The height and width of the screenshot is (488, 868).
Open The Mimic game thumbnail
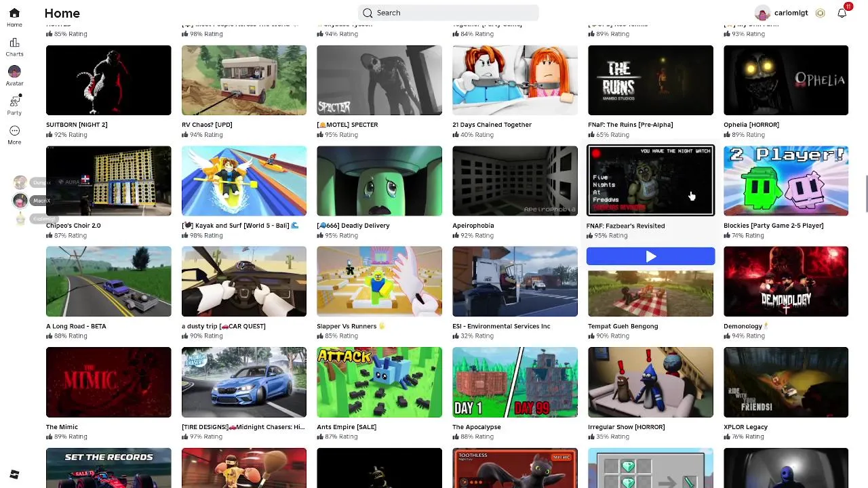point(108,382)
